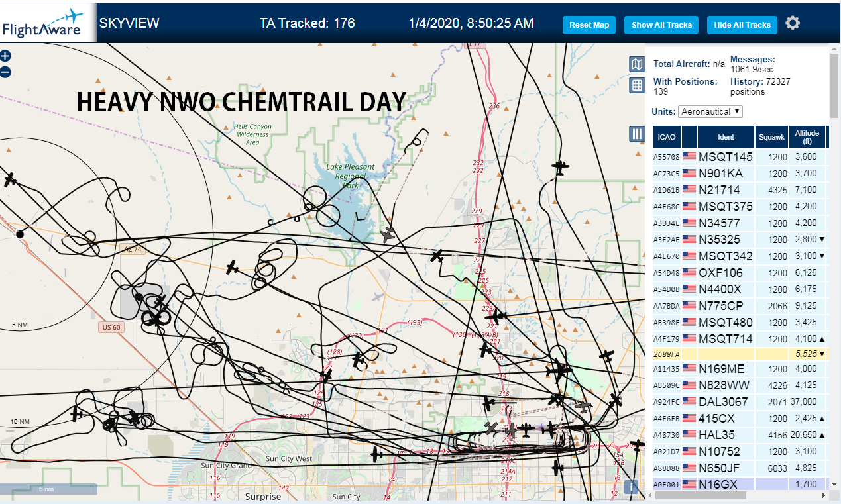Select aircraft row N4400X
Viewport: 841px width, 504px height.
point(740,289)
